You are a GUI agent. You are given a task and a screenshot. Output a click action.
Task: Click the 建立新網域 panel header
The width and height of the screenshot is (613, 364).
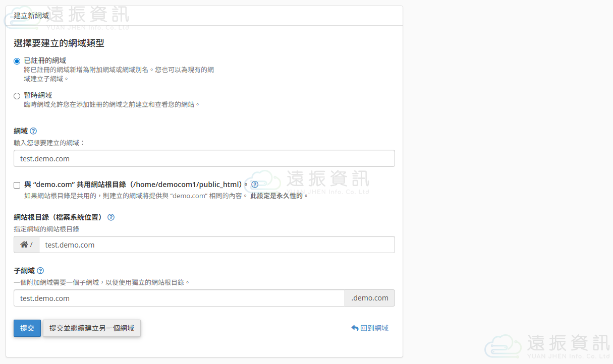click(31, 16)
